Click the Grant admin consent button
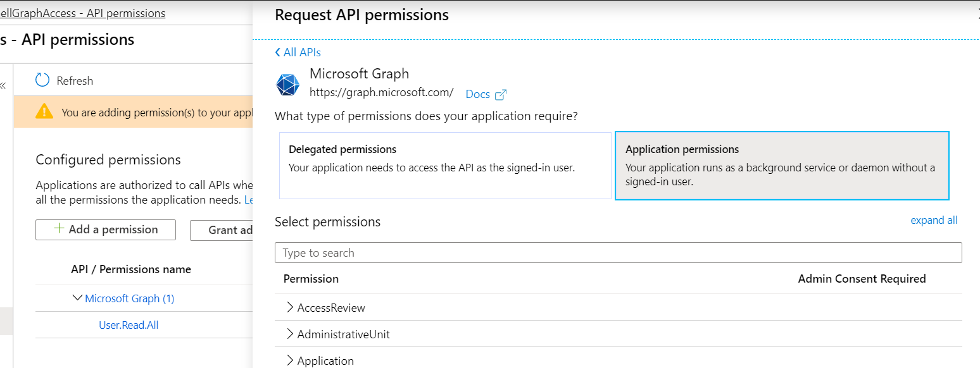 (x=222, y=230)
